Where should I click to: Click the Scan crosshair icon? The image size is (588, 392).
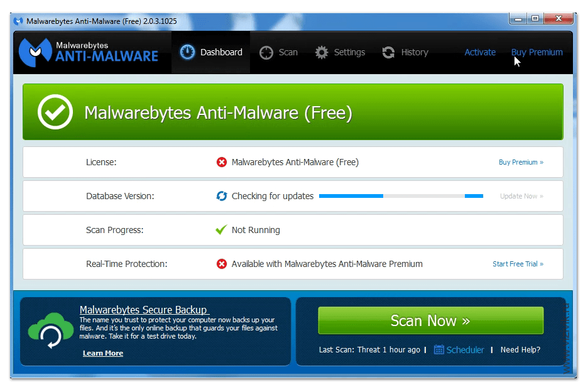tap(266, 53)
